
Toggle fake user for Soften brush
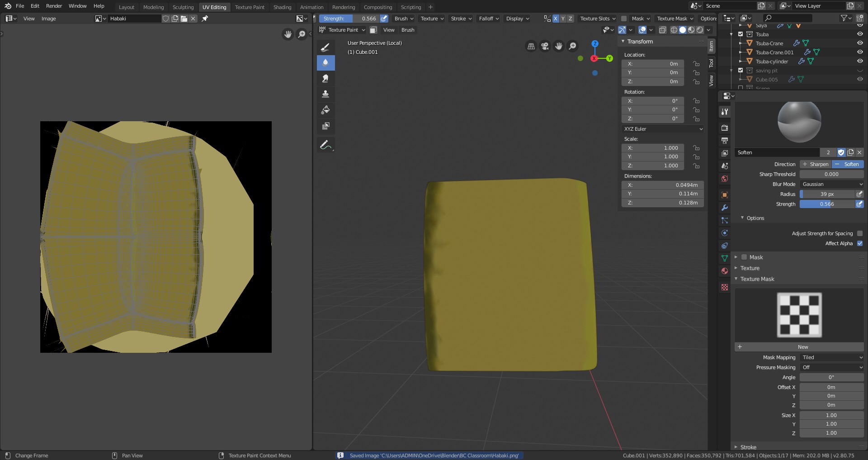click(841, 152)
